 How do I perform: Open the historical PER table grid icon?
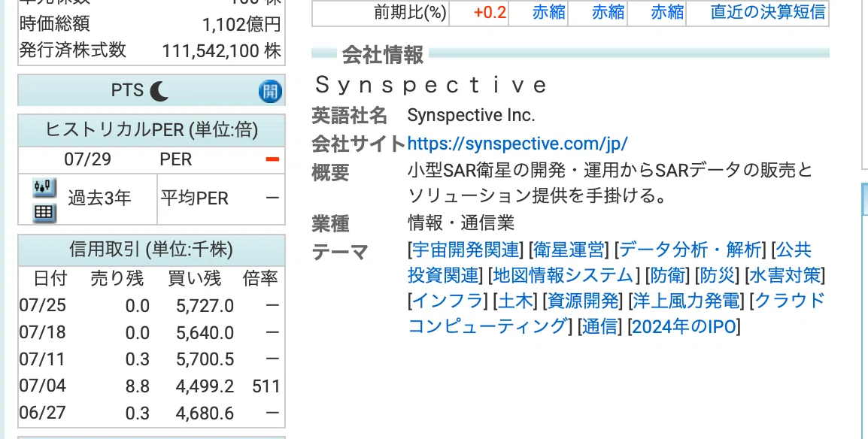[x=44, y=213]
